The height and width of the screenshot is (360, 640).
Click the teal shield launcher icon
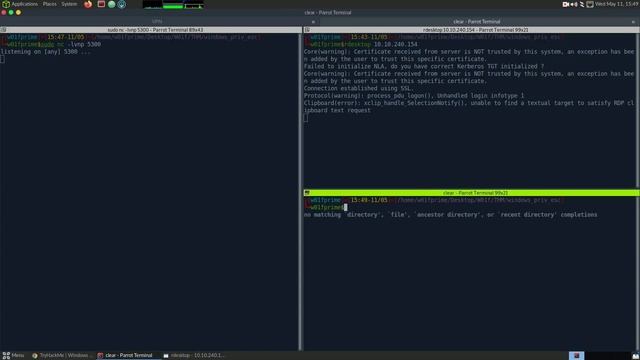[x=122, y=4]
